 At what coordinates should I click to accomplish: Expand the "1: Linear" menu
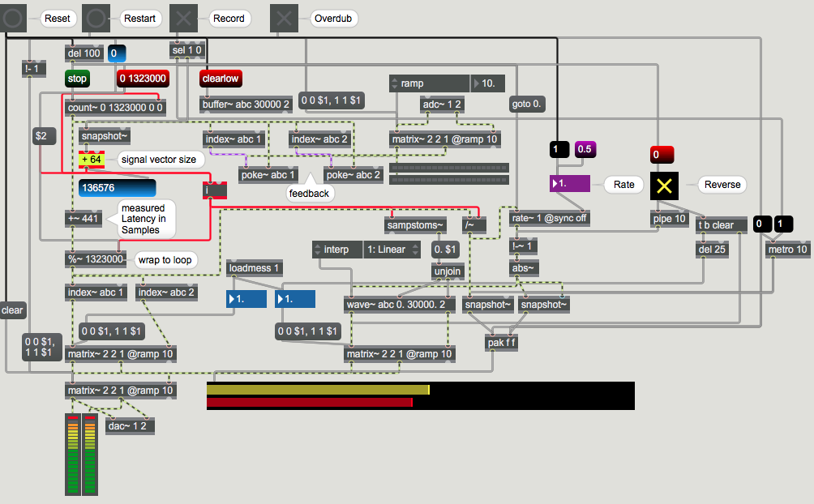click(x=394, y=250)
